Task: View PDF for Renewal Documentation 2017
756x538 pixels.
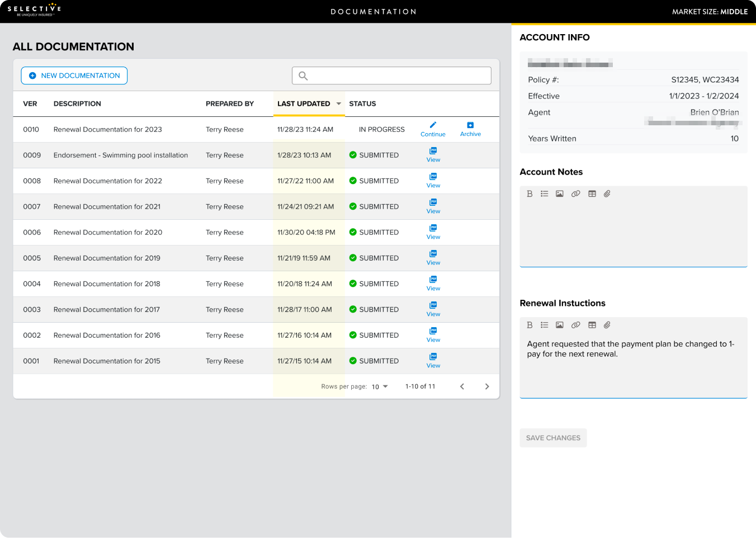Action: [x=433, y=309]
